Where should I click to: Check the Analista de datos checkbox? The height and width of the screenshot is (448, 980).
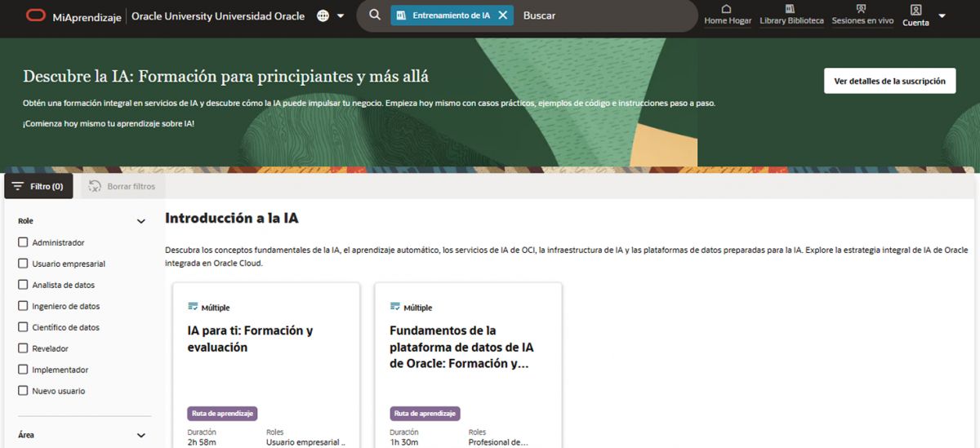(23, 285)
